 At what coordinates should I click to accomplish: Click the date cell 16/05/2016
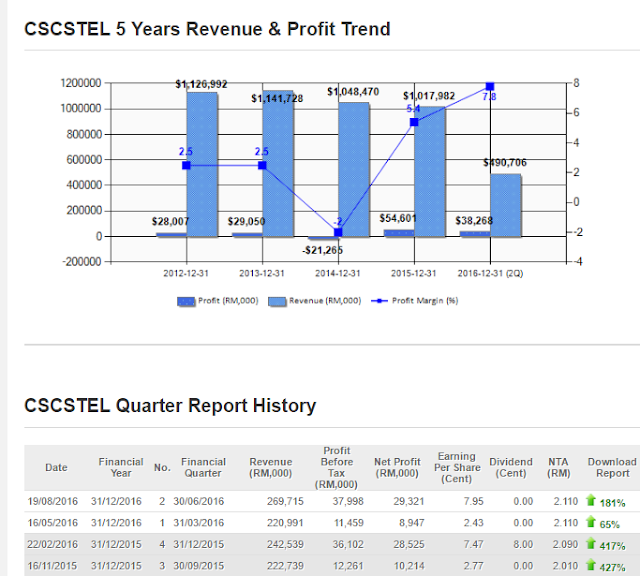tap(52, 523)
